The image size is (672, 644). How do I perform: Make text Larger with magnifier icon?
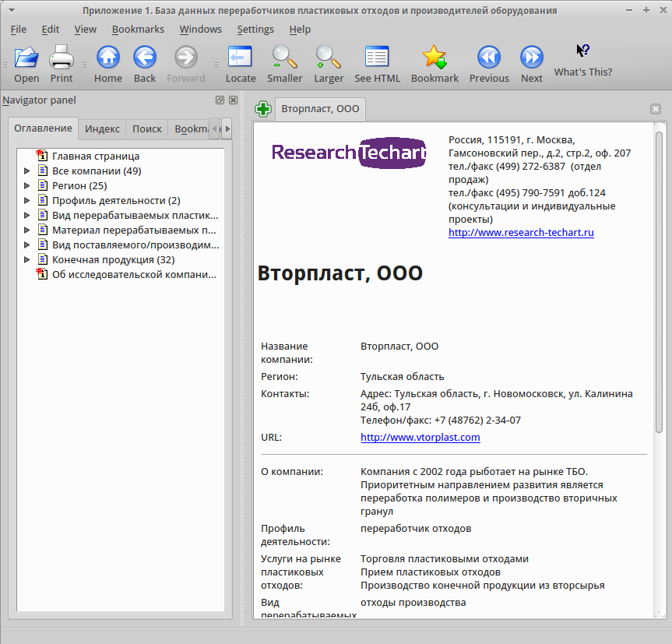(x=329, y=58)
